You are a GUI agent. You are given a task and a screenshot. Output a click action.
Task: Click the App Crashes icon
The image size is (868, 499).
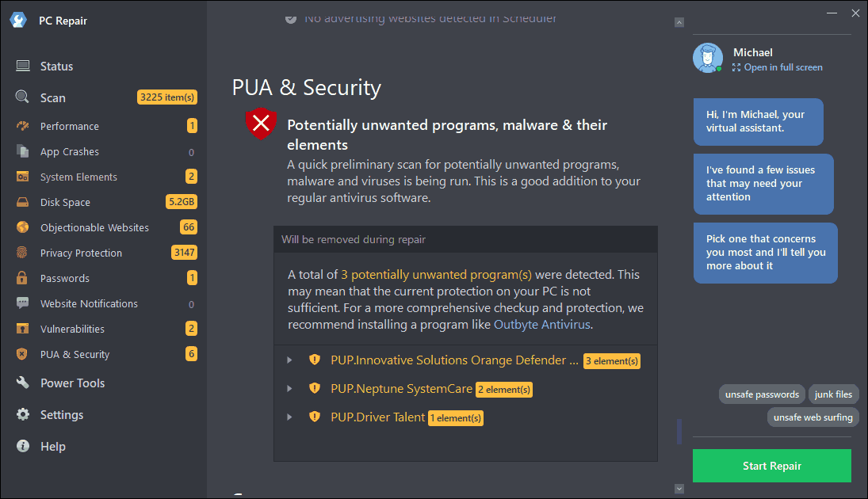(x=23, y=151)
